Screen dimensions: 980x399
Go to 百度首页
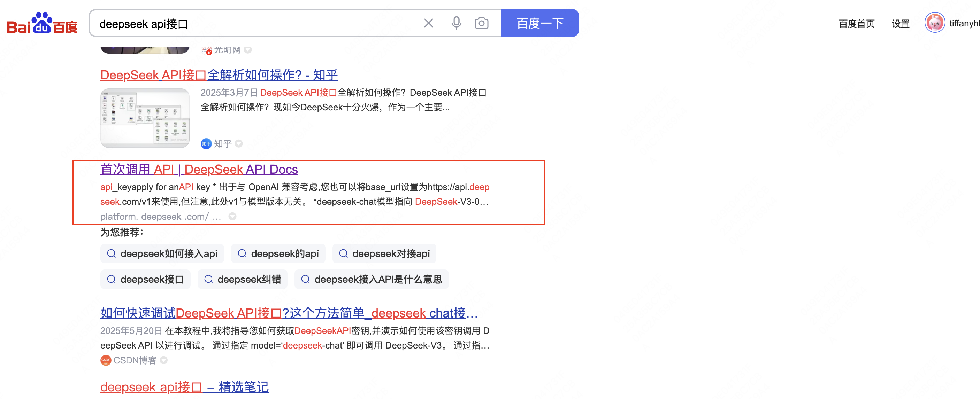[856, 24]
